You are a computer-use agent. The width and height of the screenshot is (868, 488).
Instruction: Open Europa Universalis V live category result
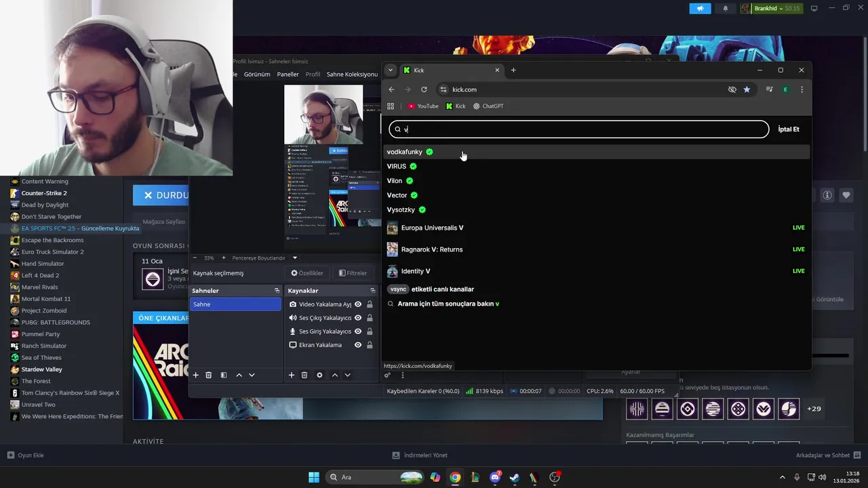(597, 228)
